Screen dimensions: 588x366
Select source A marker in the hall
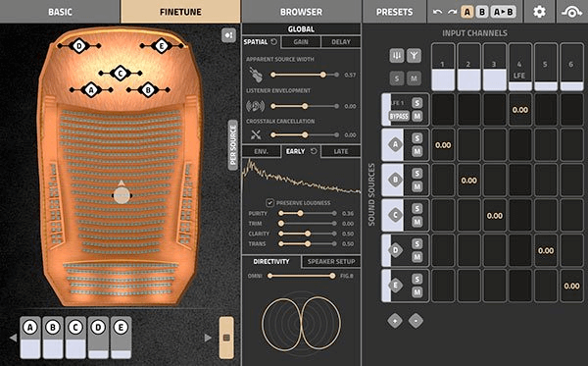[x=91, y=90]
